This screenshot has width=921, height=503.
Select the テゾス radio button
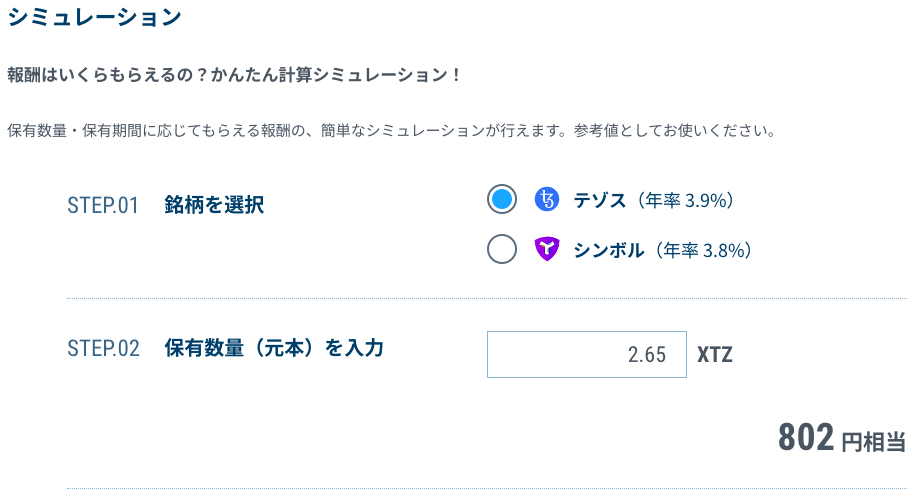click(502, 199)
